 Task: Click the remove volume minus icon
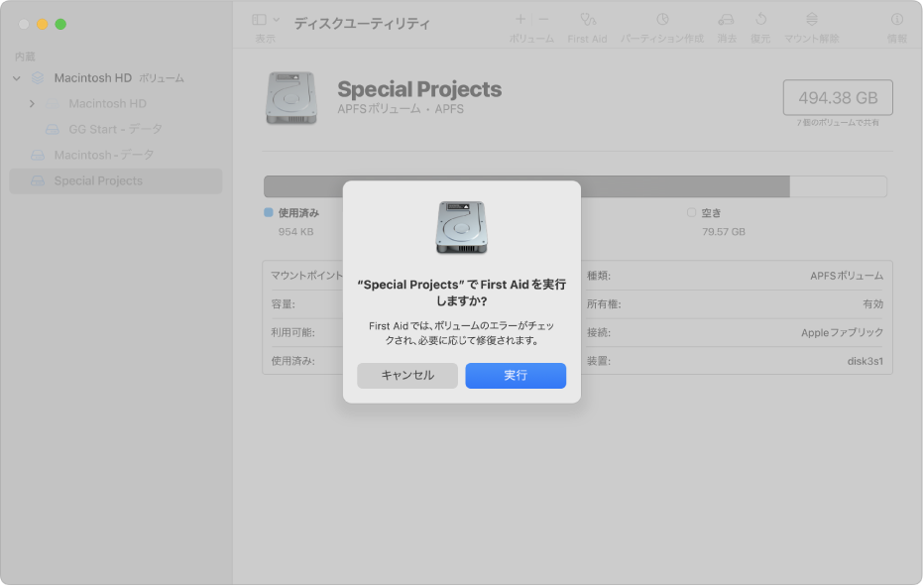click(x=543, y=20)
